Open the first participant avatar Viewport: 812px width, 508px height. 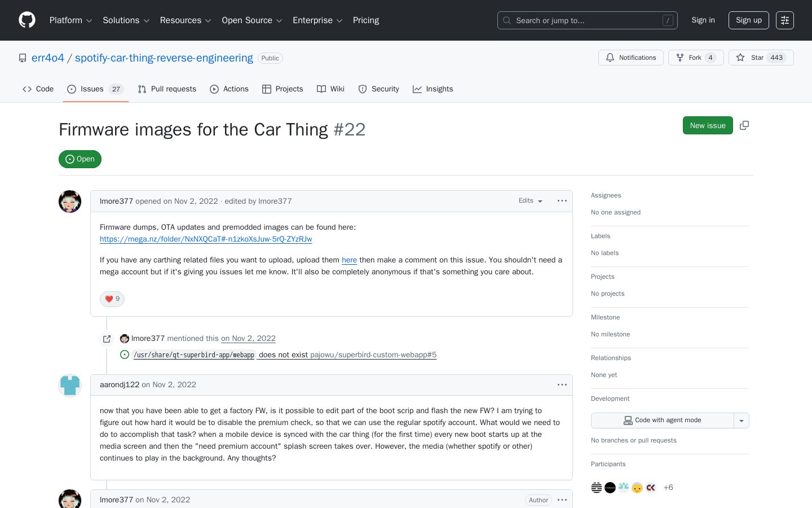pyautogui.click(x=597, y=488)
